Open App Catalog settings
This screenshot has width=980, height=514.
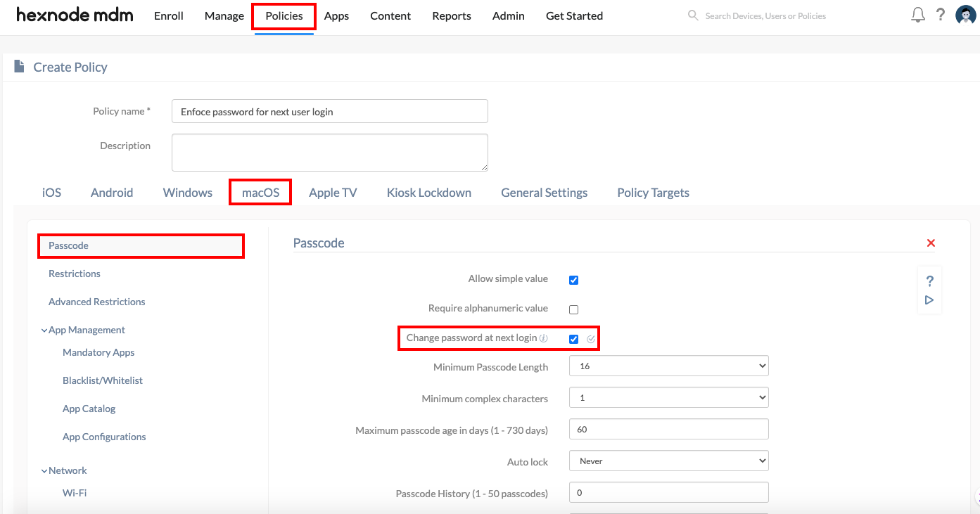click(x=89, y=409)
